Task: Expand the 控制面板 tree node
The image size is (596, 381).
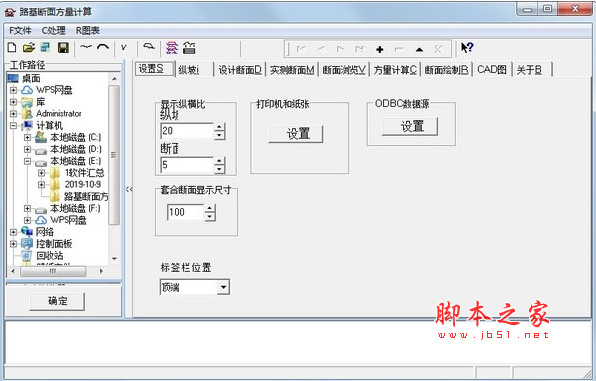Action: (13, 244)
